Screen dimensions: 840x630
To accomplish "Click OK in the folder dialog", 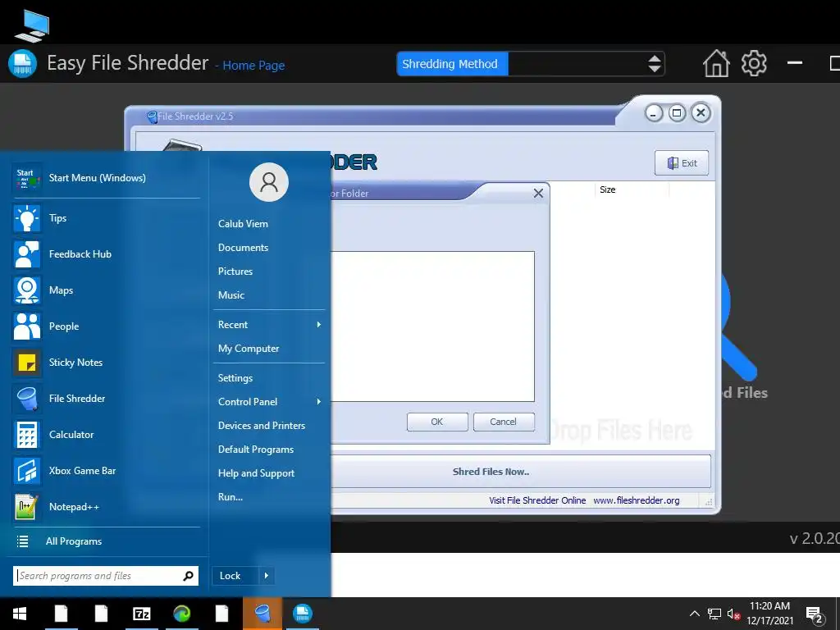I will (437, 422).
